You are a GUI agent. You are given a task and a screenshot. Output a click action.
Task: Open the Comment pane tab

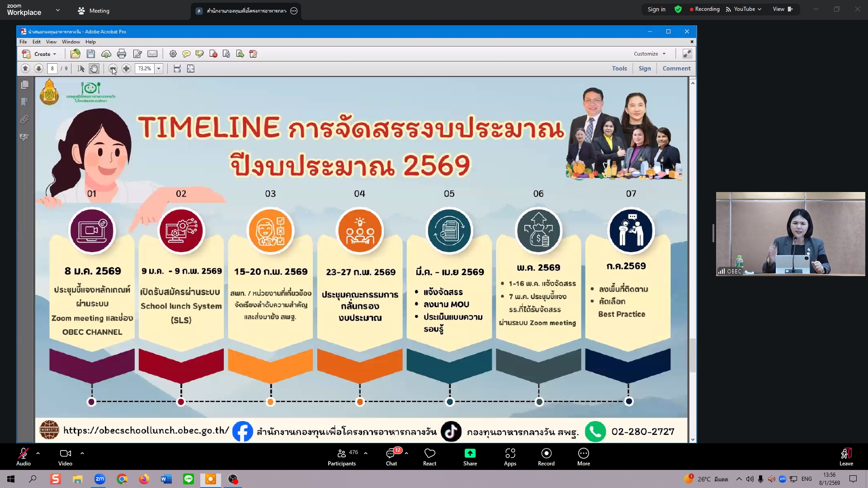pos(676,69)
